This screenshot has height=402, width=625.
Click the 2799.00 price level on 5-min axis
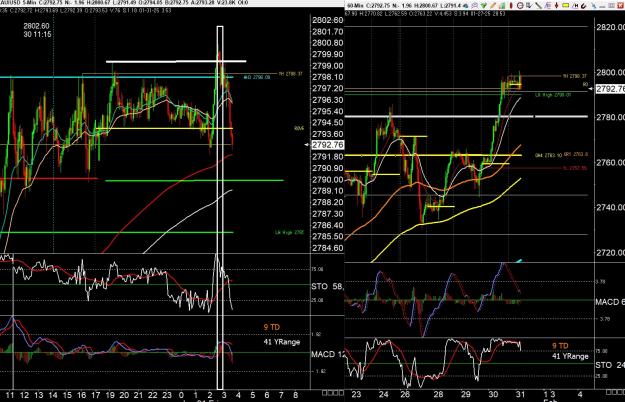328,66
